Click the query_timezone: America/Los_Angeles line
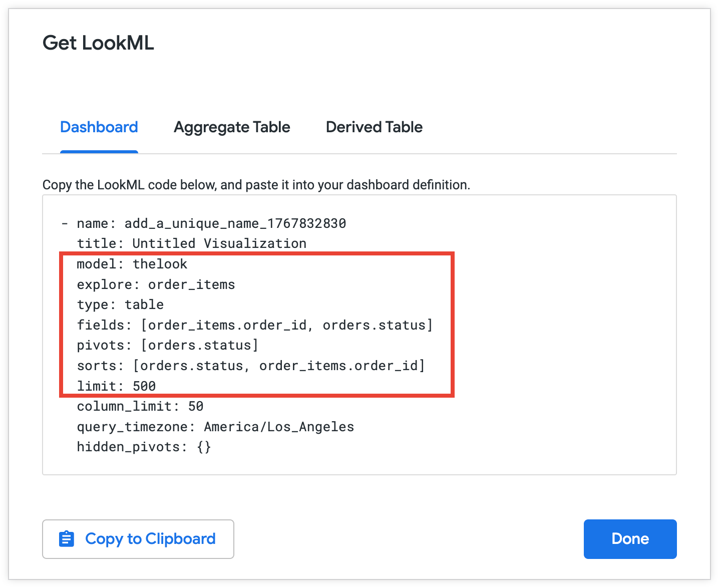The image size is (719, 588). click(215, 427)
